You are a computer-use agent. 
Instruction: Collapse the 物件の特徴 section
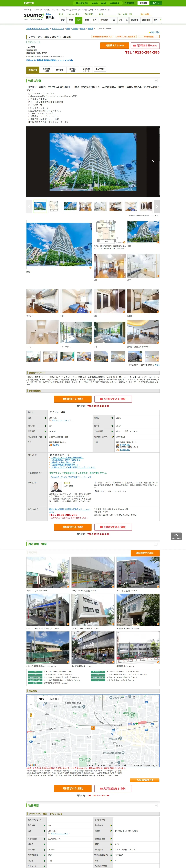[x=156, y=81]
